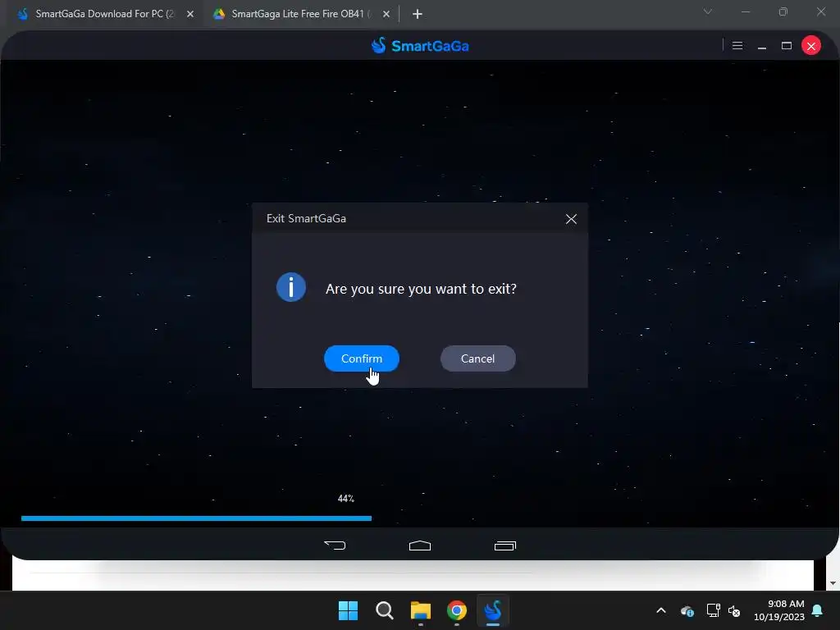Click the Are you sure you want to exit text
The width and height of the screenshot is (840, 630).
click(421, 289)
